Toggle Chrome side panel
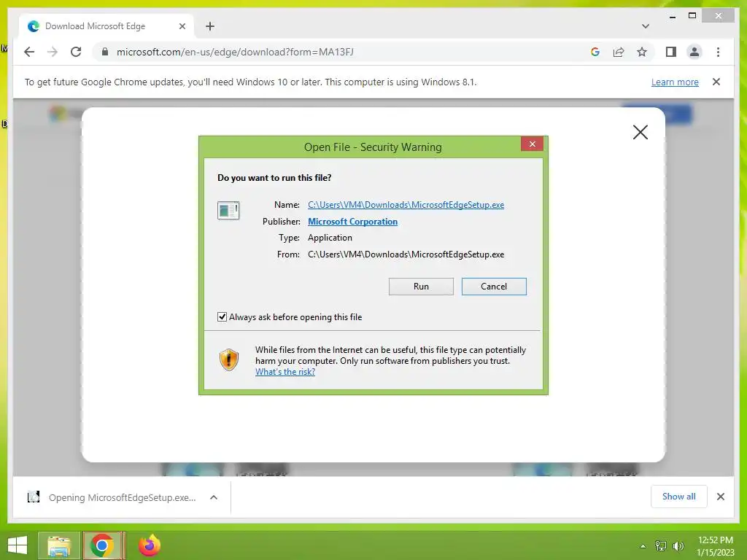 pyautogui.click(x=671, y=52)
